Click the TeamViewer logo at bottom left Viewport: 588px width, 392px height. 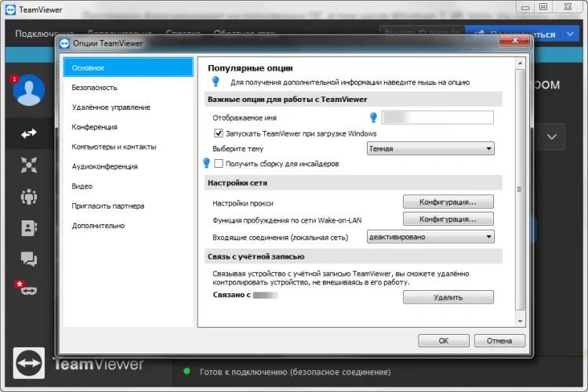(x=29, y=363)
